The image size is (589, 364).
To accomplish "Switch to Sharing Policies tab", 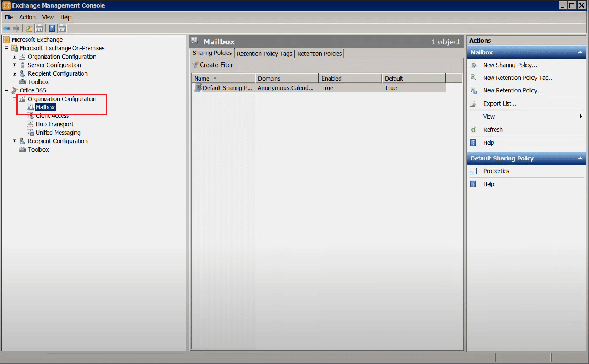I will (x=212, y=53).
